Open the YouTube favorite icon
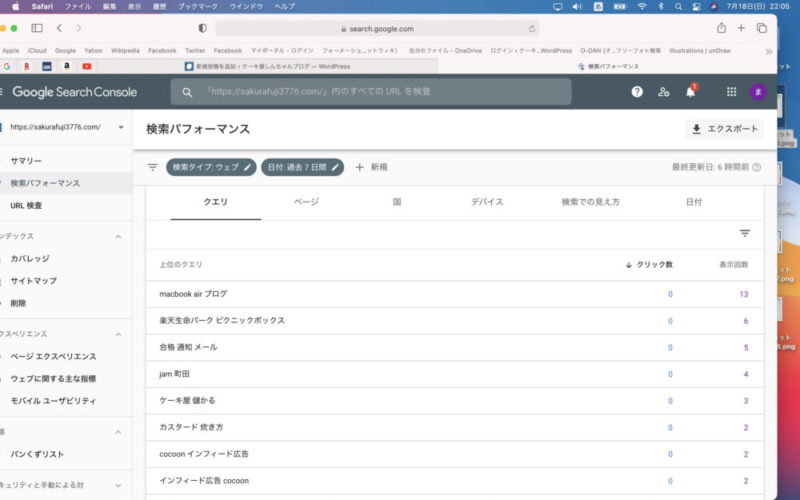 pos(87,66)
